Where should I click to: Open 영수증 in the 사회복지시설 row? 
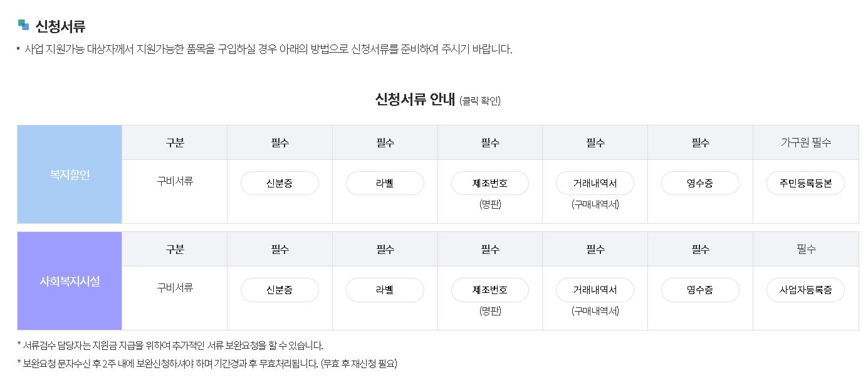pyautogui.click(x=700, y=290)
